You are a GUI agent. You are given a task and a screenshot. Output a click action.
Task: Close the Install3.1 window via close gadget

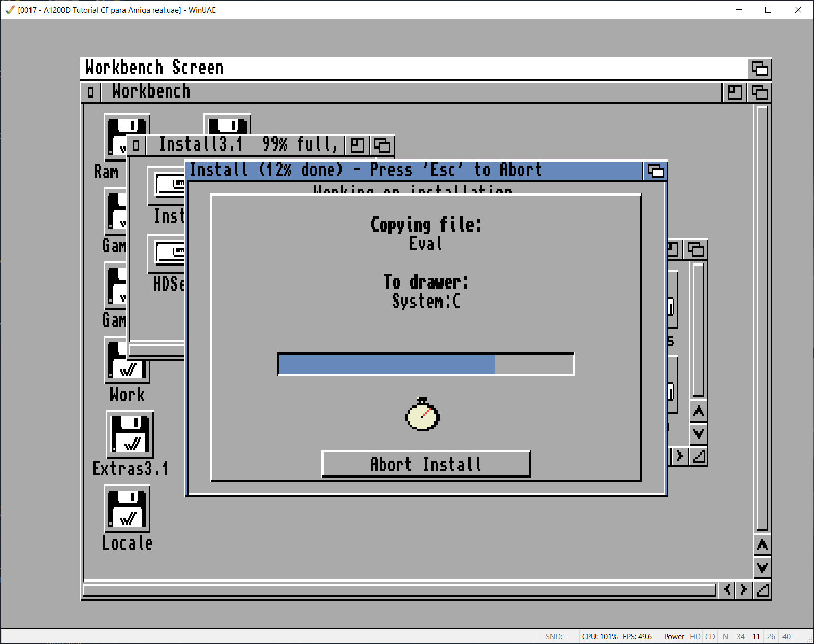click(136, 145)
